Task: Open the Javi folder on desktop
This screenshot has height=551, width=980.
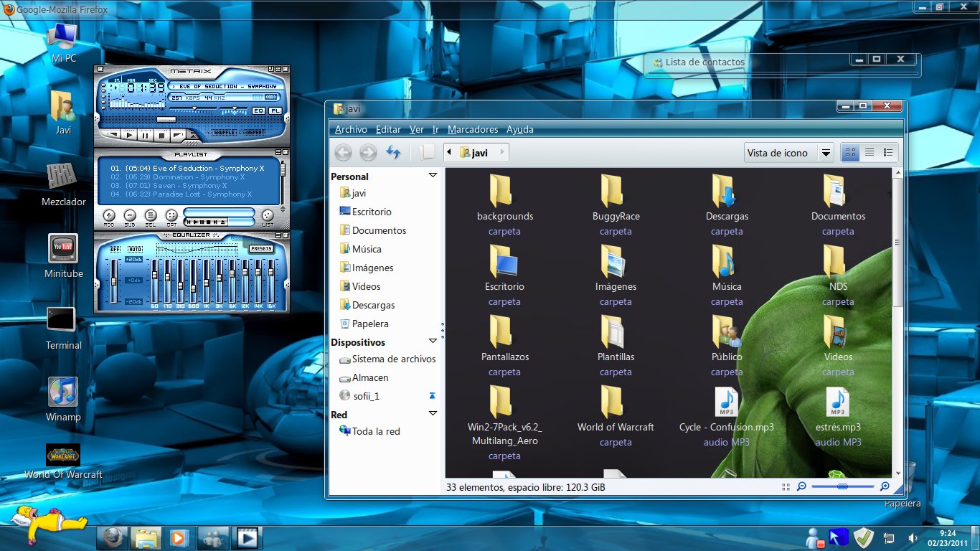Action: pos(63,113)
